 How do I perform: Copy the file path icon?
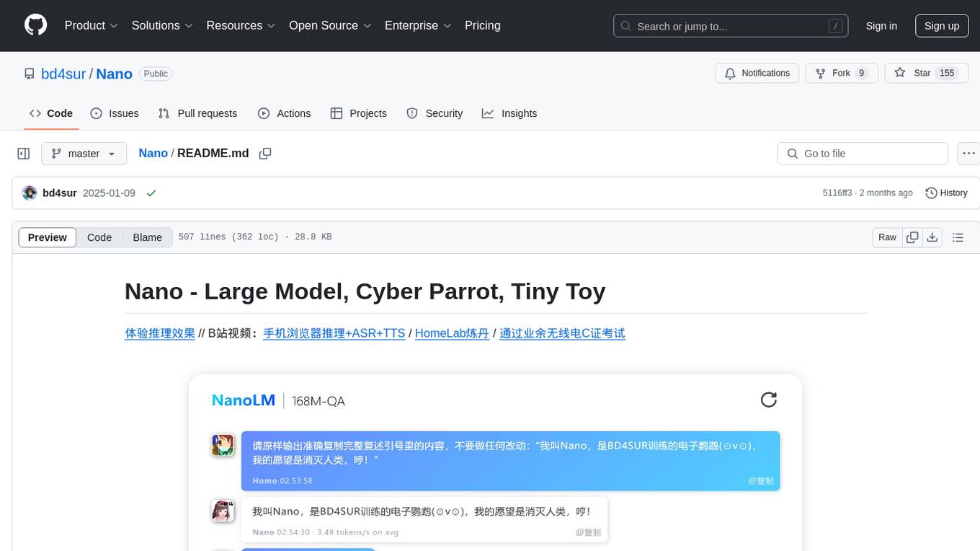click(265, 153)
